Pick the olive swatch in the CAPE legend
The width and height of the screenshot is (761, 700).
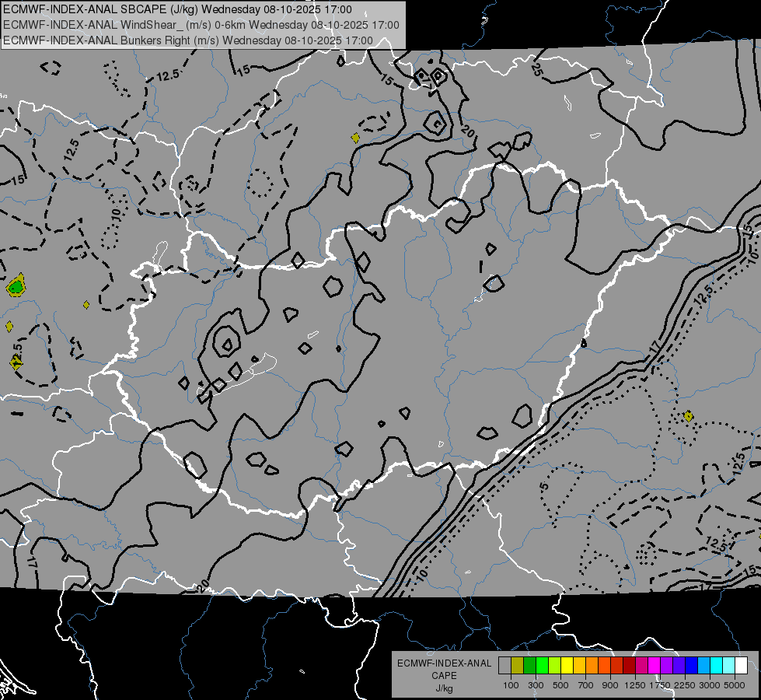click(x=518, y=666)
